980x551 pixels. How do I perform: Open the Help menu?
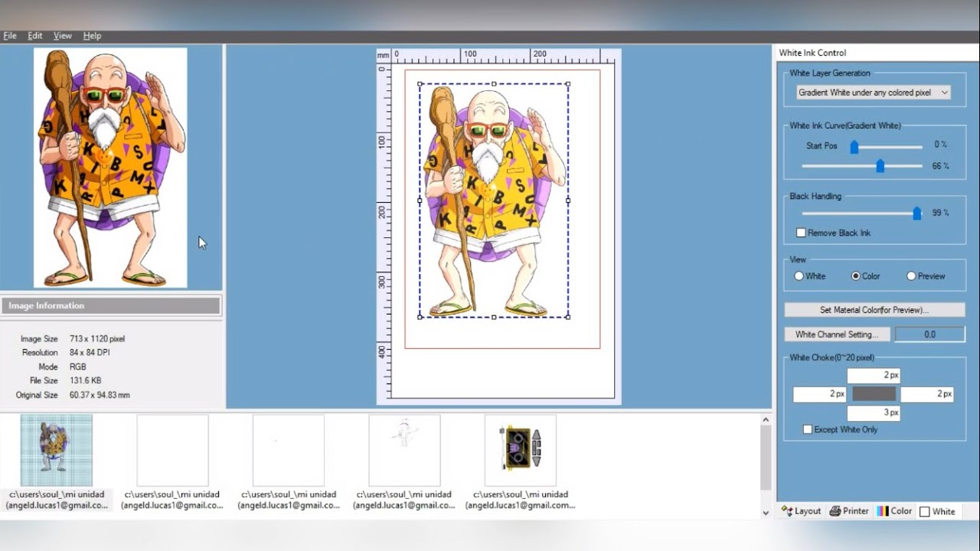pyautogui.click(x=92, y=36)
